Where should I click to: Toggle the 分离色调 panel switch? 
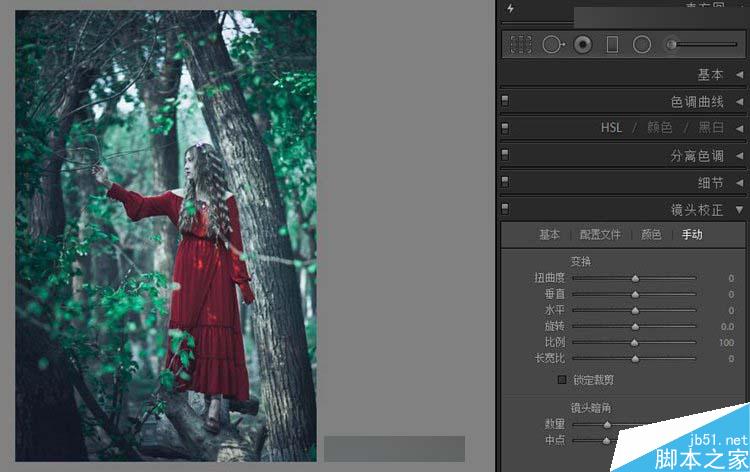(505, 155)
